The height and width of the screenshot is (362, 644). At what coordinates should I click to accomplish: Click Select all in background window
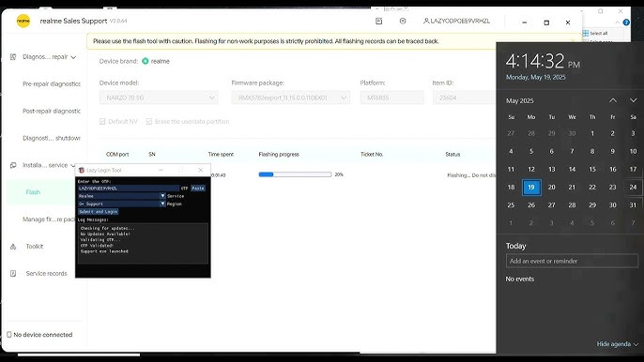click(595, 33)
